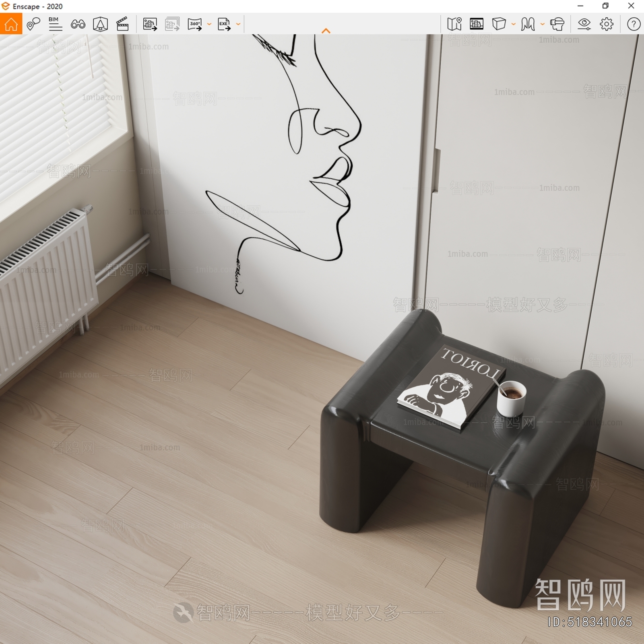Screen dimensions: 644x644
Task: Expand the projection mode dropdown arrow
Action: coord(514,24)
